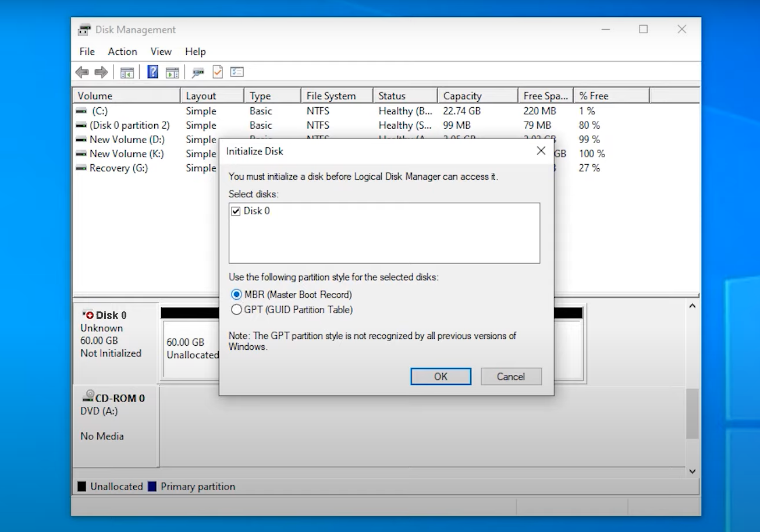Screen dimensions: 760x532
Task: Select the (Disk 0 partition 2) volume row
Action: pos(386,125)
